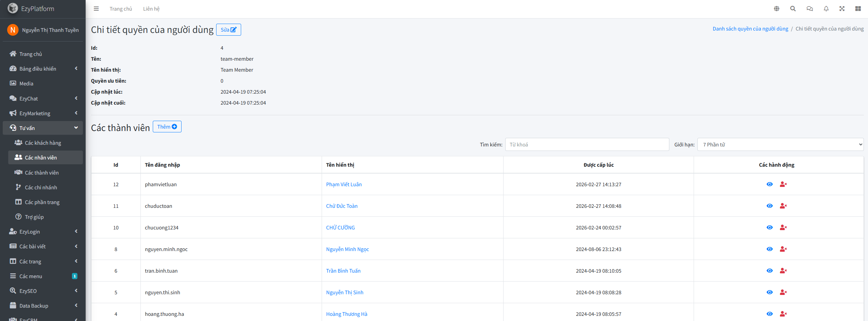This screenshot has height=321, width=868.
Task: Click the Sửa edit button
Action: pyautogui.click(x=228, y=30)
